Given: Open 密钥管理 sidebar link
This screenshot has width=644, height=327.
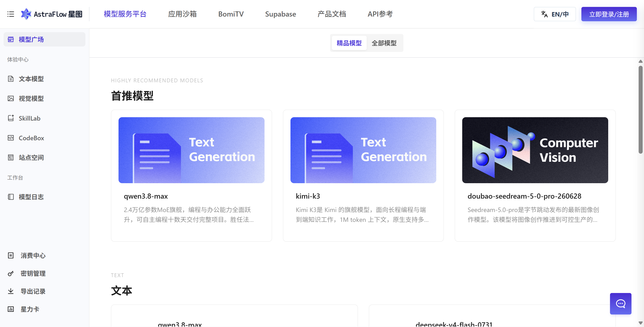Looking at the screenshot, I should pos(33,273).
